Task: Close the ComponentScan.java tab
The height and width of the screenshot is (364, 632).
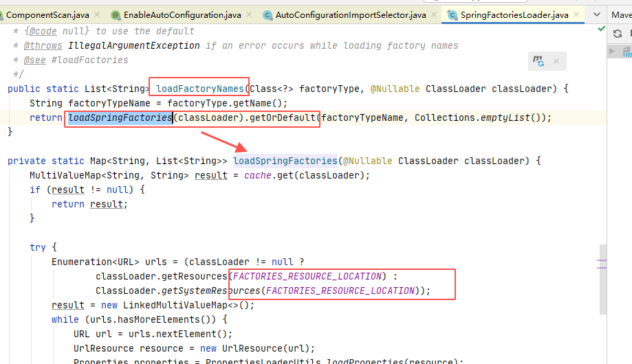Action: [x=97, y=14]
